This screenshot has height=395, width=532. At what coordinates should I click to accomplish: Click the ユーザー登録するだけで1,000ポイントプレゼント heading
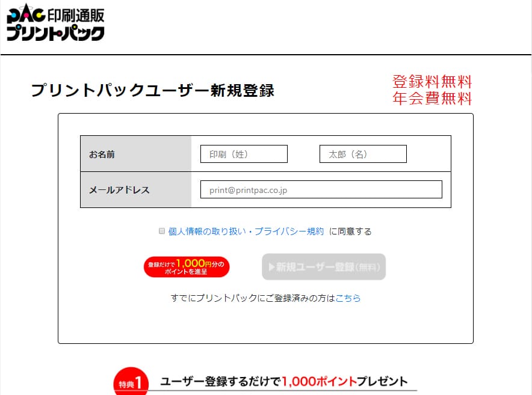[x=283, y=381]
